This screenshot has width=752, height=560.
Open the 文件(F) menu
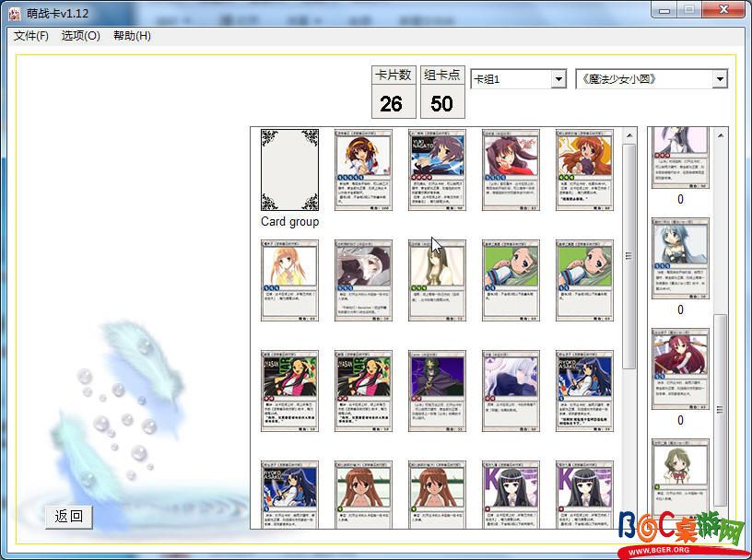pyautogui.click(x=30, y=36)
